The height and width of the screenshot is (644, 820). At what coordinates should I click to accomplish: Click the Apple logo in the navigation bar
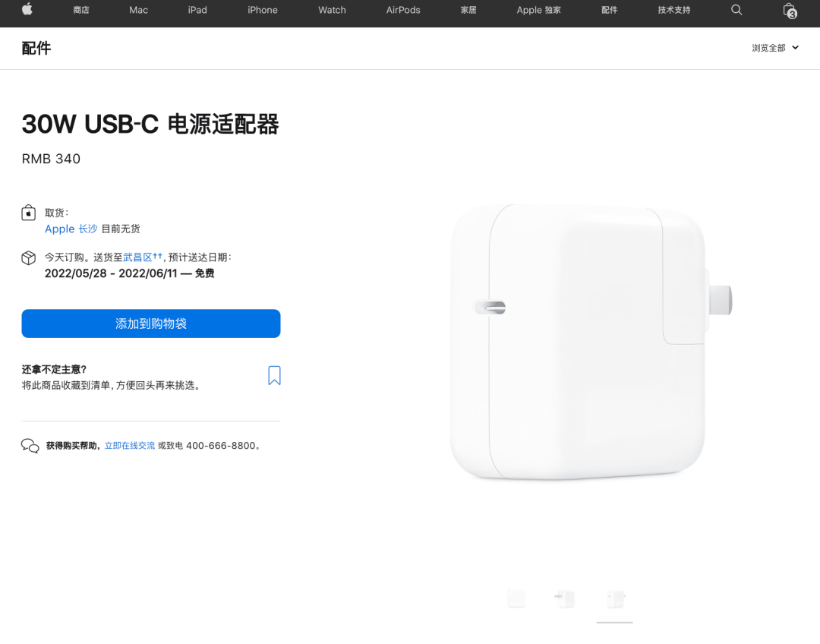tap(27, 9)
